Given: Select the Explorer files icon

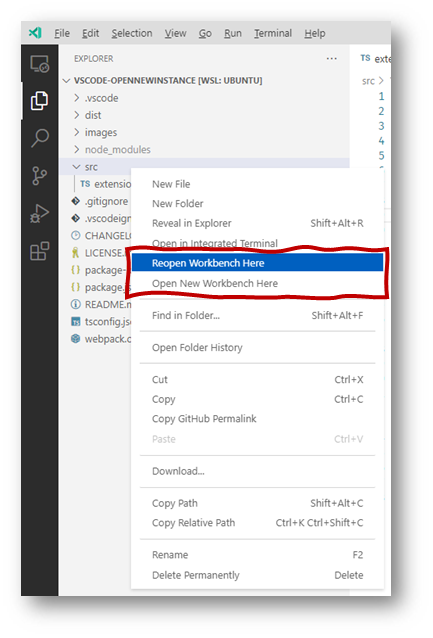Looking at the screenshot, I should tap(39, 101).
